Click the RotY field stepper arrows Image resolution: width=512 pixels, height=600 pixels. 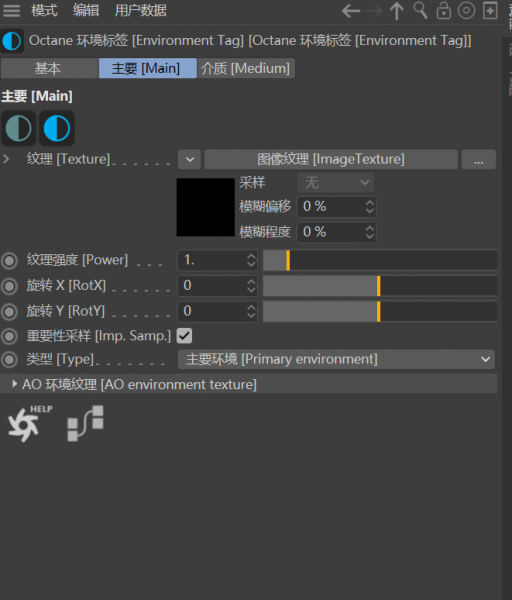click(251, 311)
